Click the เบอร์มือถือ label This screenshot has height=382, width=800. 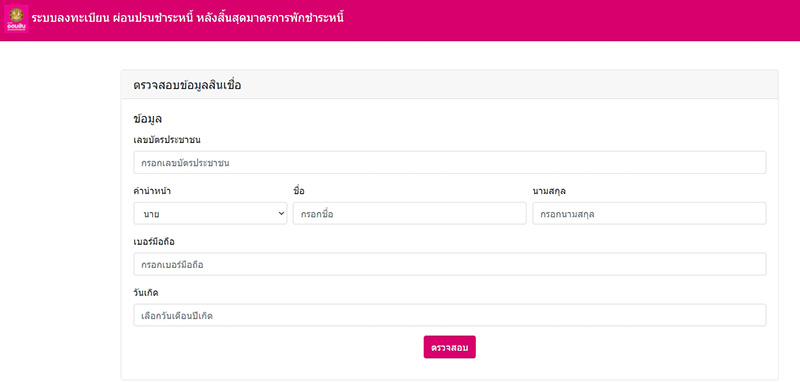click(x=154, y=242)
